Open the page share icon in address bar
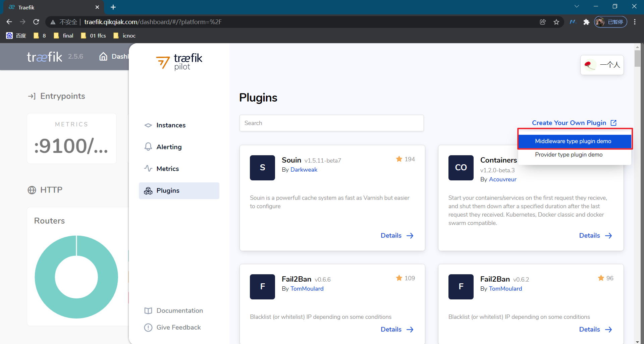644x344 pixels. [x=543, y=22]
